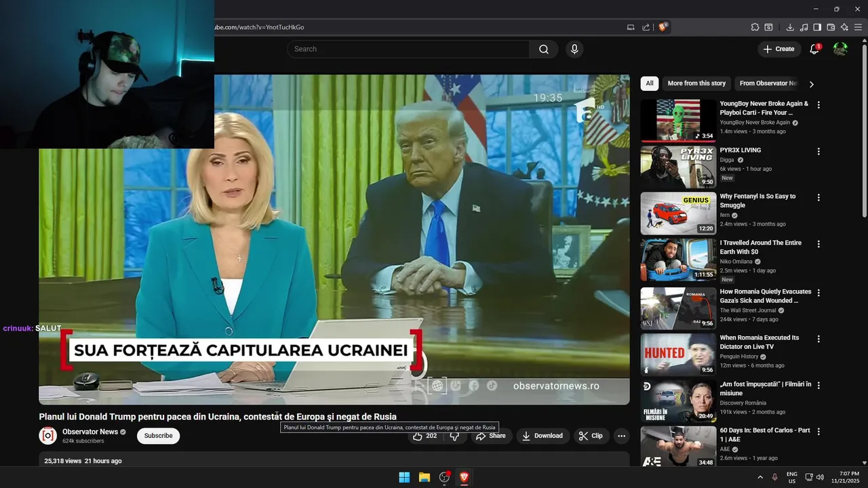Open the YouTube account avatar menu
Viewport: 868px width, 488px height.
[x=840, y=49]
